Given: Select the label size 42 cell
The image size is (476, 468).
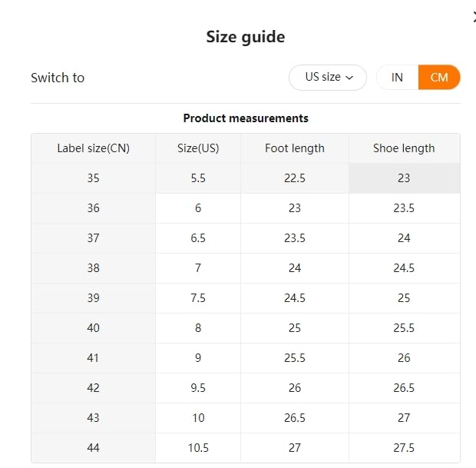Looking at the screenshot, I should coord(93,388).
